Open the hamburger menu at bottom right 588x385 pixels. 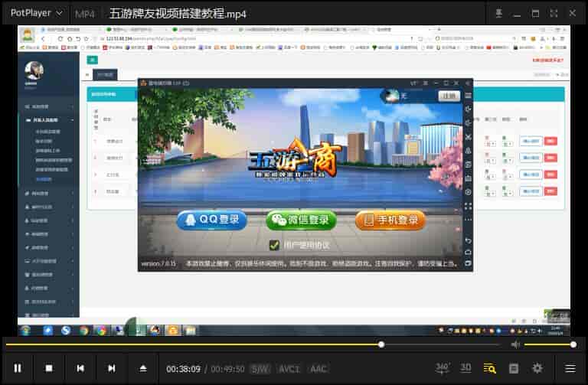click(x=570, y=368)
